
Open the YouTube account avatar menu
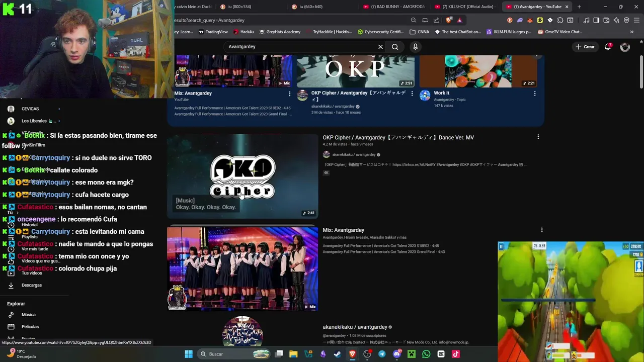[625, 47]
